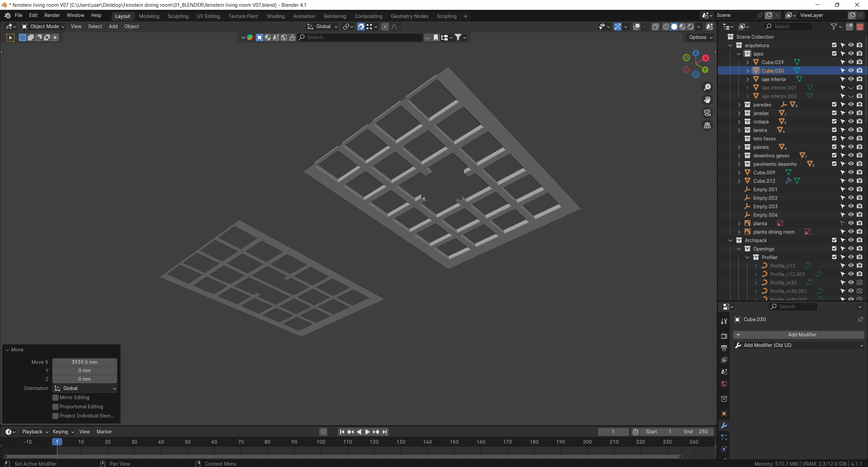Open the Object properties orange square icon
Image resolution: width=868 pixels, height=467 pixels.
coord(724,414)
